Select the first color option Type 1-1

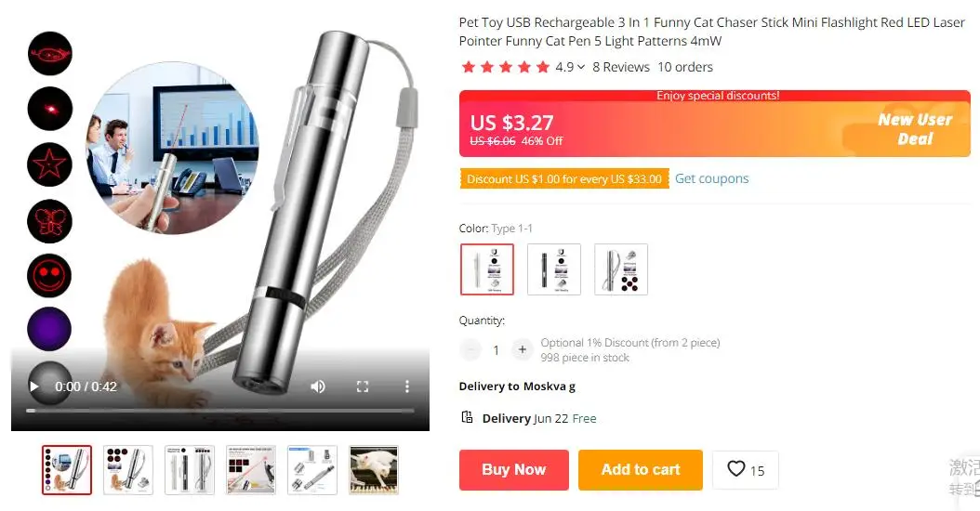click(x=487, y=269)
